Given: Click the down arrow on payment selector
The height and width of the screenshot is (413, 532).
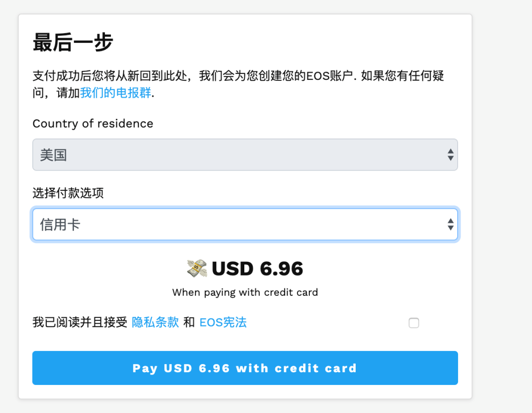Looking at the screenshot, I should [450, 227].
